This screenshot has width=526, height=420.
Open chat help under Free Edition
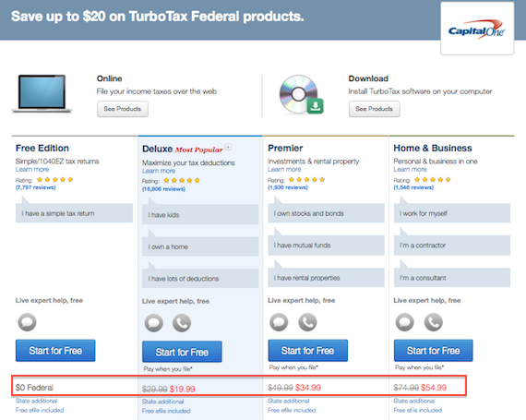click(27, 322)
